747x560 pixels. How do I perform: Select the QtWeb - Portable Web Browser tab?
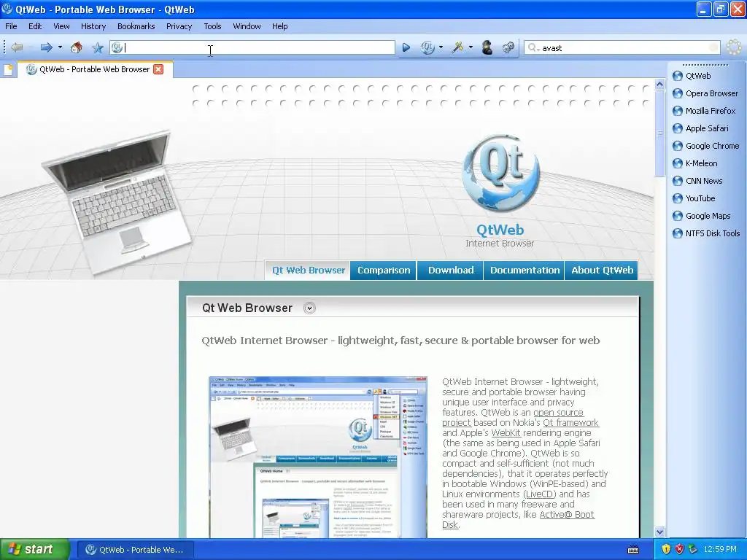(95, 69)
